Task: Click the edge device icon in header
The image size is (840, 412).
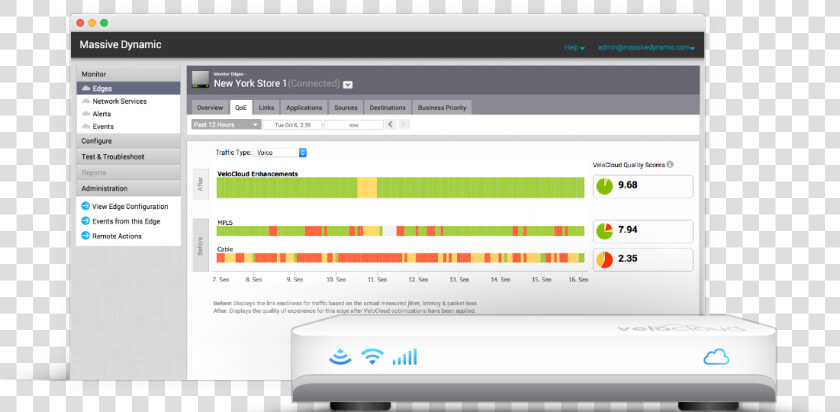Action: pyautogui.click(x=200, y=79)
